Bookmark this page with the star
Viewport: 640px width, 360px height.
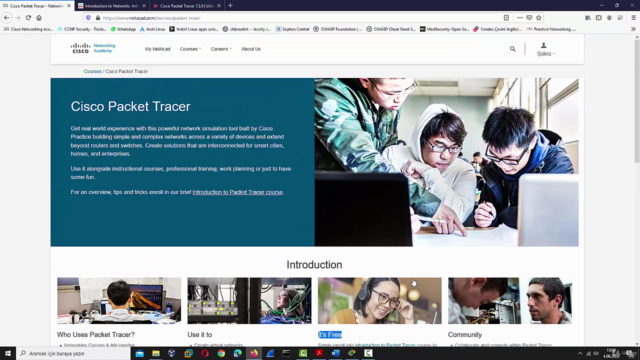[x=539, y=18]
